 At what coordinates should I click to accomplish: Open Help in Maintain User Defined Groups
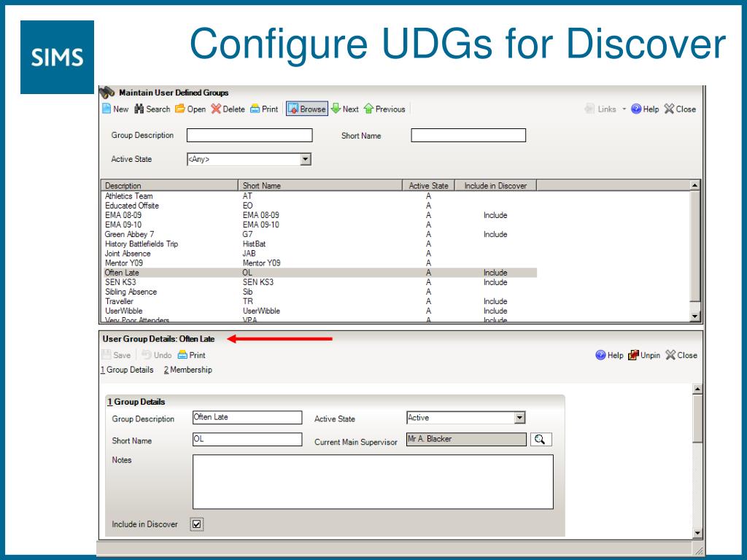tap(645, 109)
